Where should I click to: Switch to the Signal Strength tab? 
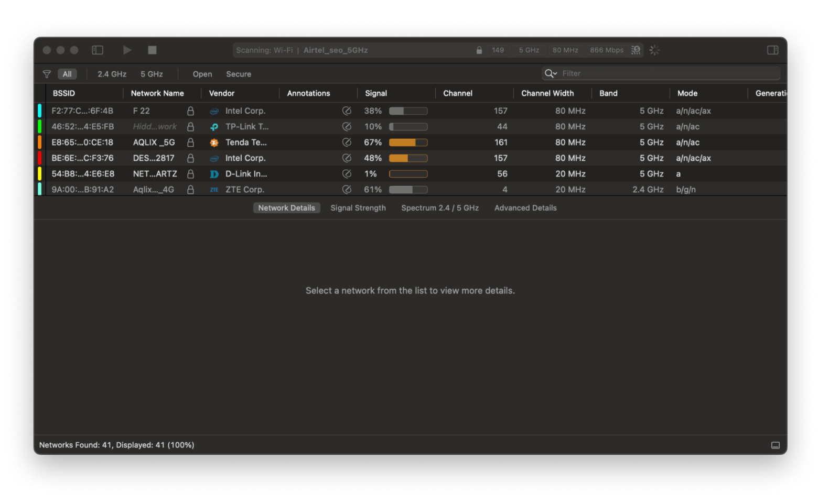point(358,208)
